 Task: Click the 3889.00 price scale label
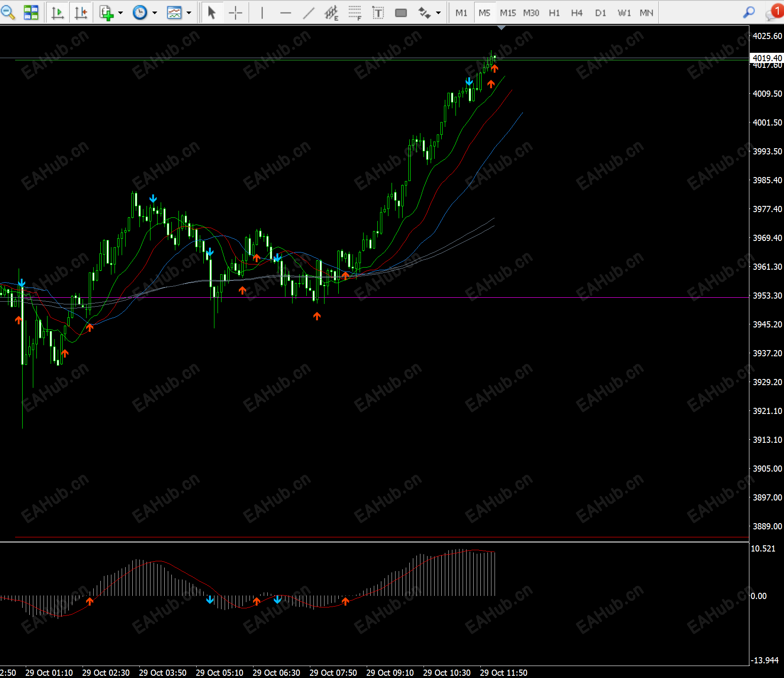pos(768,526)
